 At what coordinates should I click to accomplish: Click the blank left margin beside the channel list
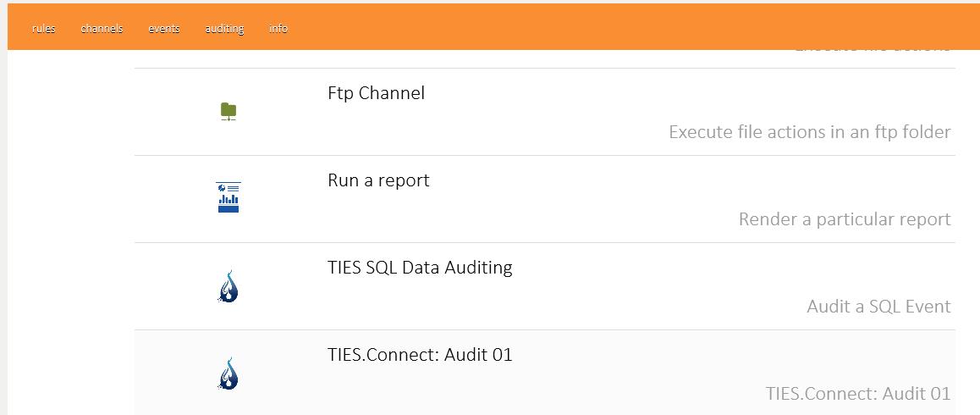68,229
